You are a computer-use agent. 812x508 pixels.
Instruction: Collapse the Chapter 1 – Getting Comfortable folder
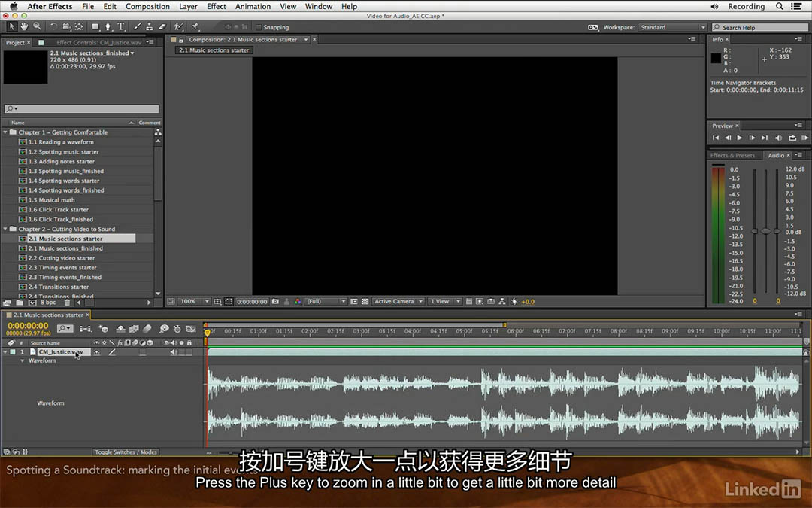[x=5, y=132]
